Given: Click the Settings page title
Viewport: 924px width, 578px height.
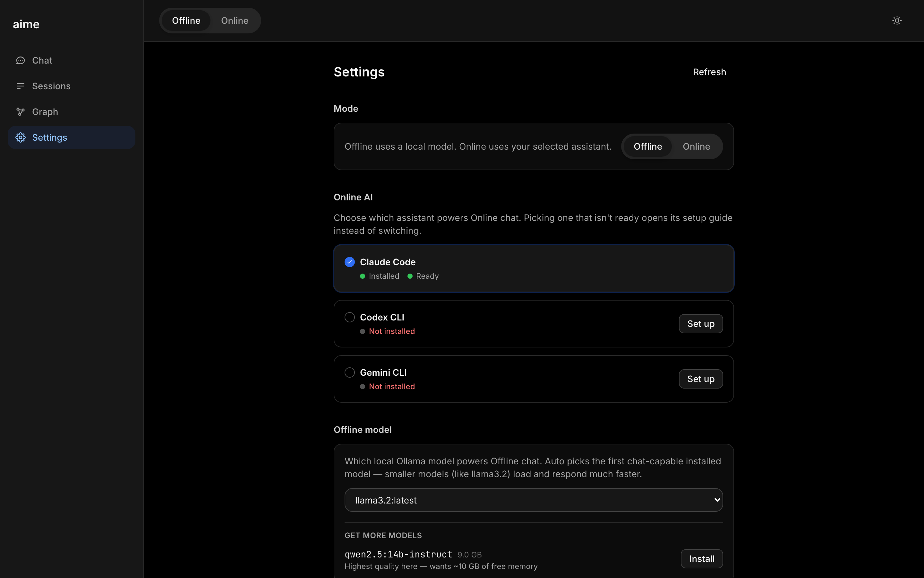Looking at the screenshot, I should click(x=359, y=72).
